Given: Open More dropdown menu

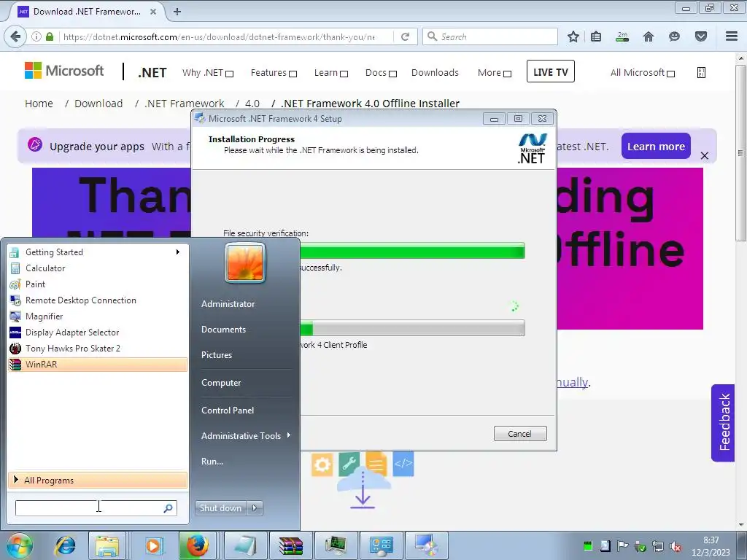Looking at the screenshot, I should pyautogui.click(x=495, y=73).
